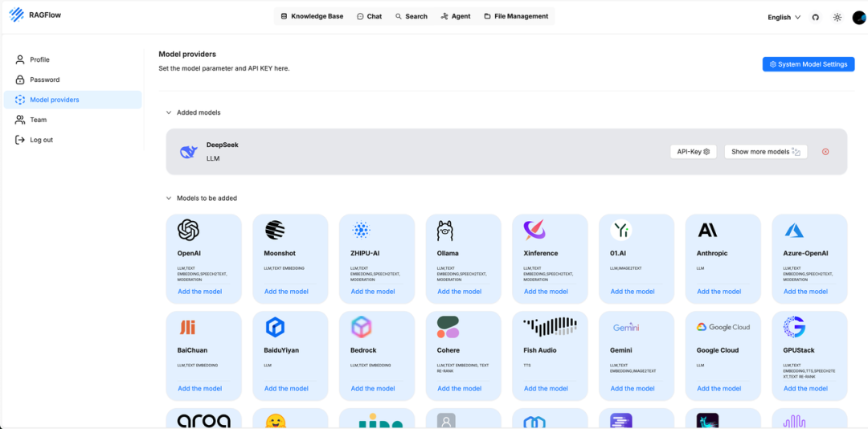Viewport: 868px width, 429px height.
Task: Click the Xinference provider logo
Action: [534, 230]
